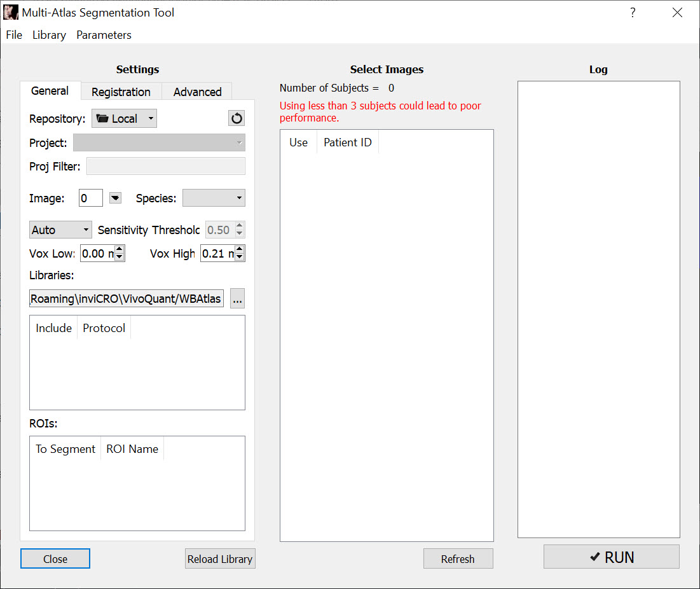This screenshot has width=700, height=589.
Task: Switch to the Advanced tab
Action: (197, 92)
